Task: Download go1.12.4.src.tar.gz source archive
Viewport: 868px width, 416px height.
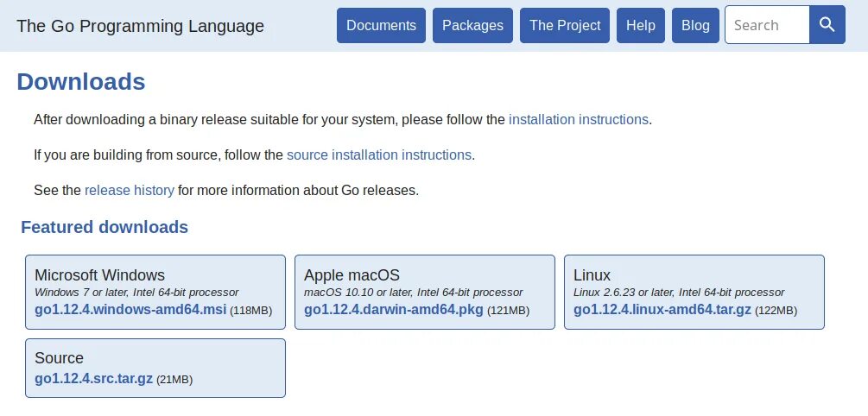Action: (x=93, y=379)
